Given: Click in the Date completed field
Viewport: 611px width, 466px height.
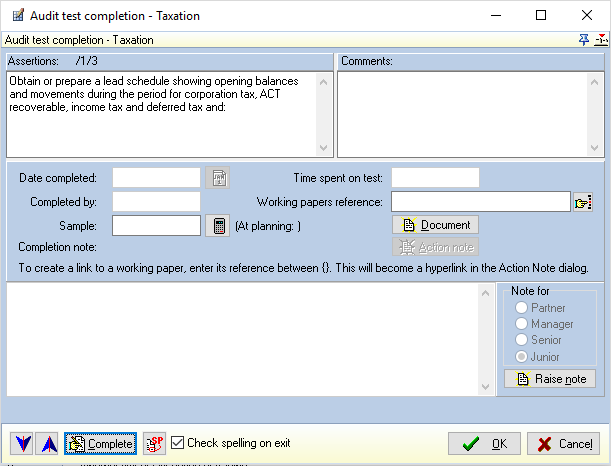Looking at the screenshot, I should pos(156,178).
